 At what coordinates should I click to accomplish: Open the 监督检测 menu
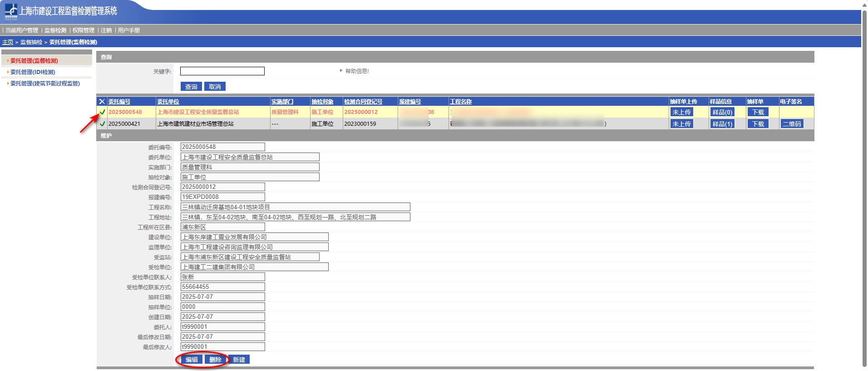[x=55, y=30]
